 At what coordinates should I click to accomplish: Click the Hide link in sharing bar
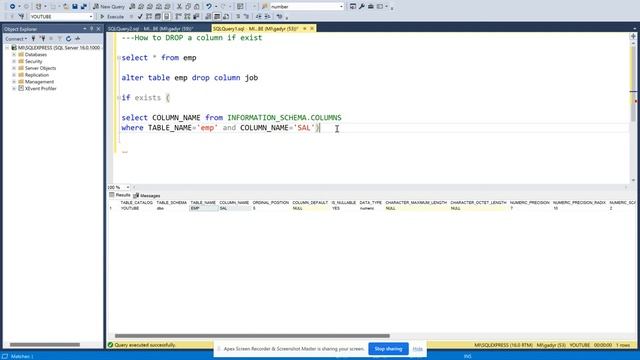click(418, 349)
